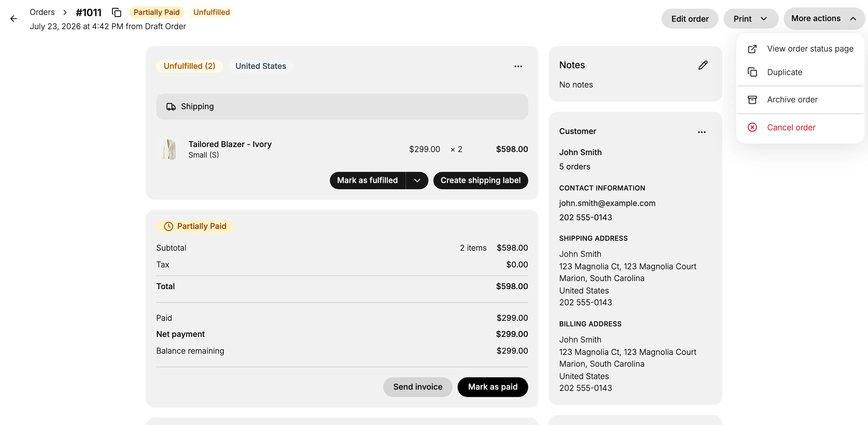Open the Customer card three-dot menu
868x425 pixels.
(x=702, y=132)
